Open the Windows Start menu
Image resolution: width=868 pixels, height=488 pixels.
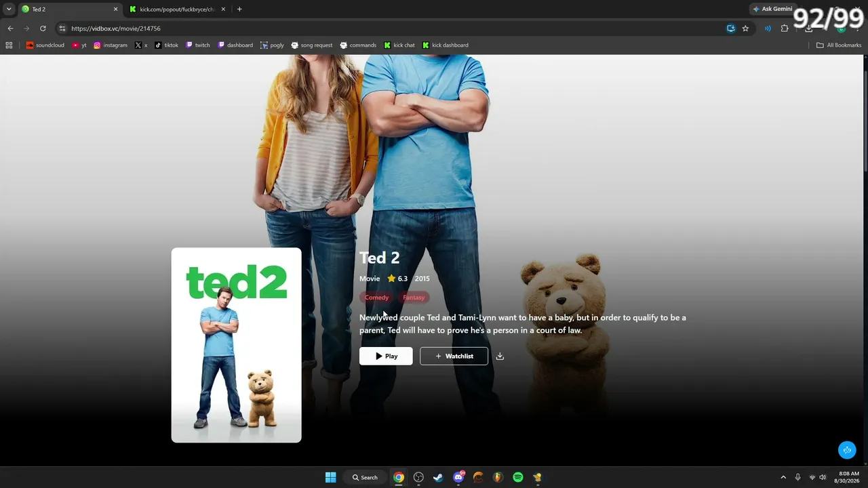[330, 477]
